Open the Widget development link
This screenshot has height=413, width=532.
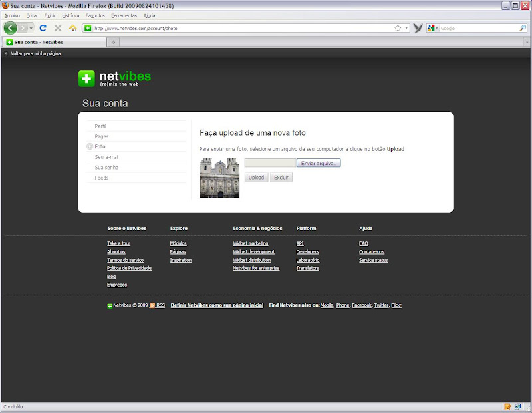253,252
